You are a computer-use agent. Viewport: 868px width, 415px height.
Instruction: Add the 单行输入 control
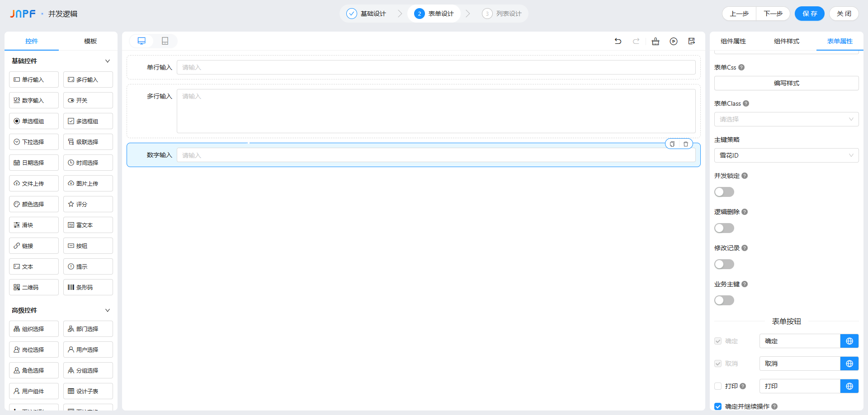point(34,79)
